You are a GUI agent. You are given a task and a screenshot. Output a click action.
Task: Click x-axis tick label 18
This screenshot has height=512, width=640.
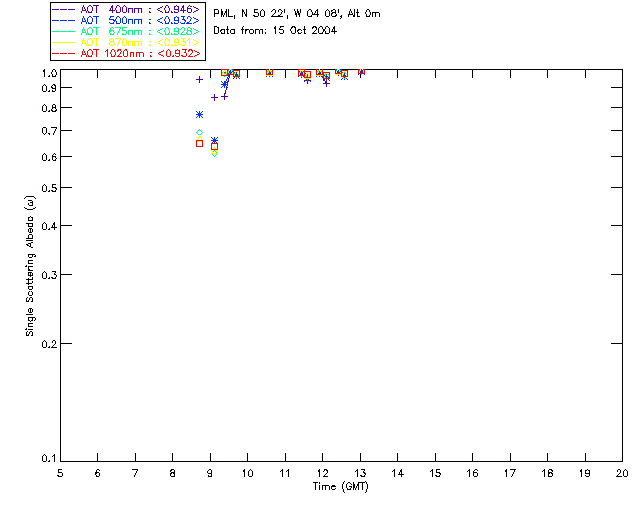click(x=548, y=473)
